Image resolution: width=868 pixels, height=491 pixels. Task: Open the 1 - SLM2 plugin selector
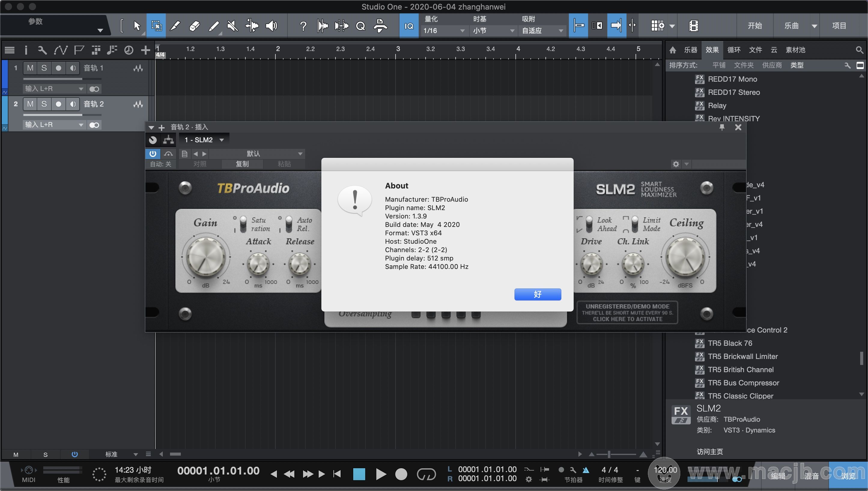pos(204,140)
